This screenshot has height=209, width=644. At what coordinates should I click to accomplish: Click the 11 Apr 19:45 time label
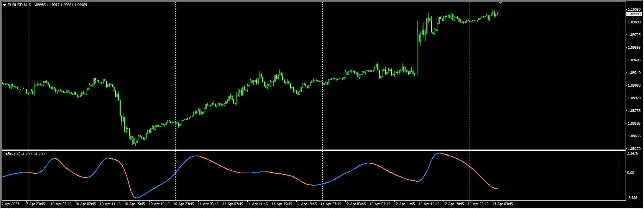(306, 204)
